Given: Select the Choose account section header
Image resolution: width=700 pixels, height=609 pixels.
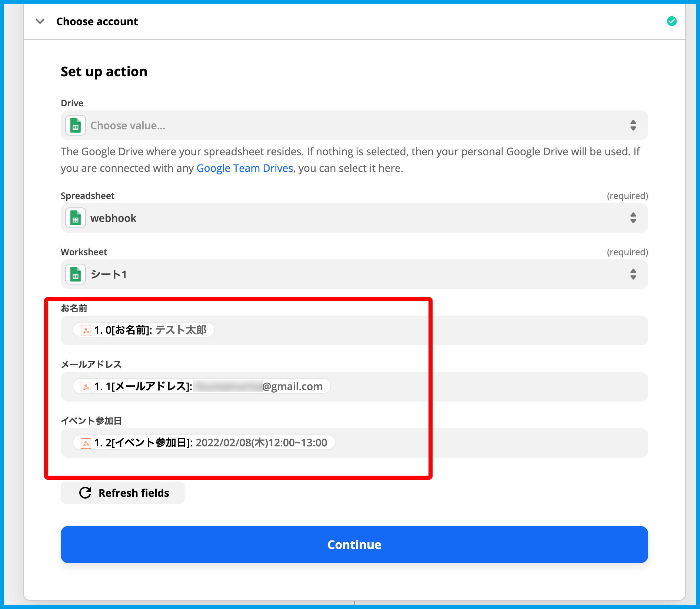Looking at the screenshot, I should click(x=97, y=21).
